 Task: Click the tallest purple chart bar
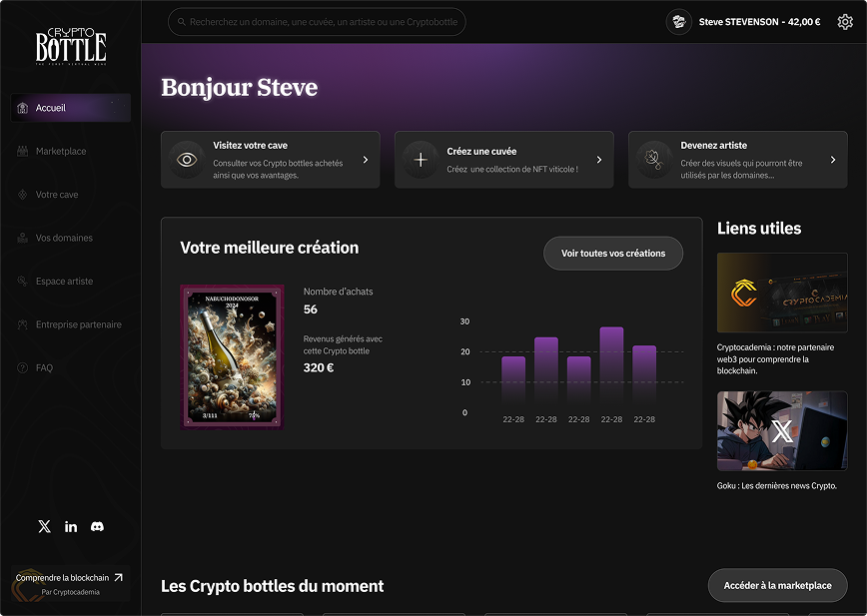pyautogui.click(x=611, y=364)
